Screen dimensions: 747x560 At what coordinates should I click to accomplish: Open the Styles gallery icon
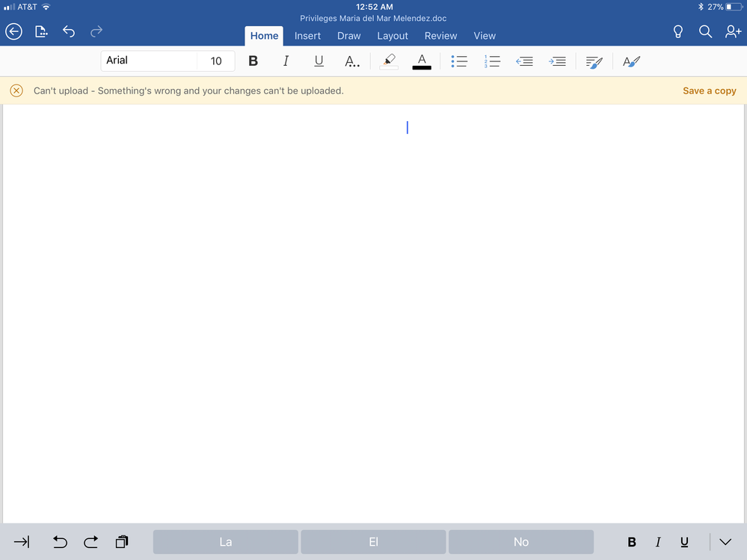pos(632,61)
